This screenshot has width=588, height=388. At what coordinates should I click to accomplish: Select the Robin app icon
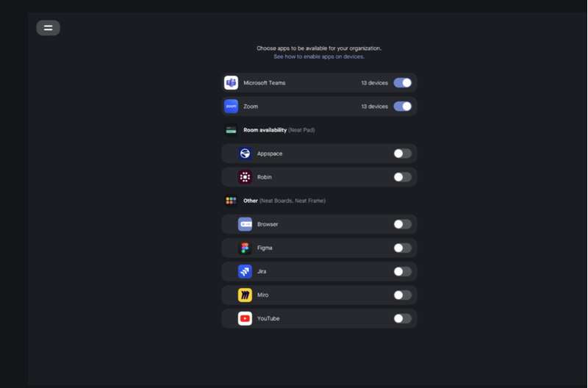(x=245, y=177)
